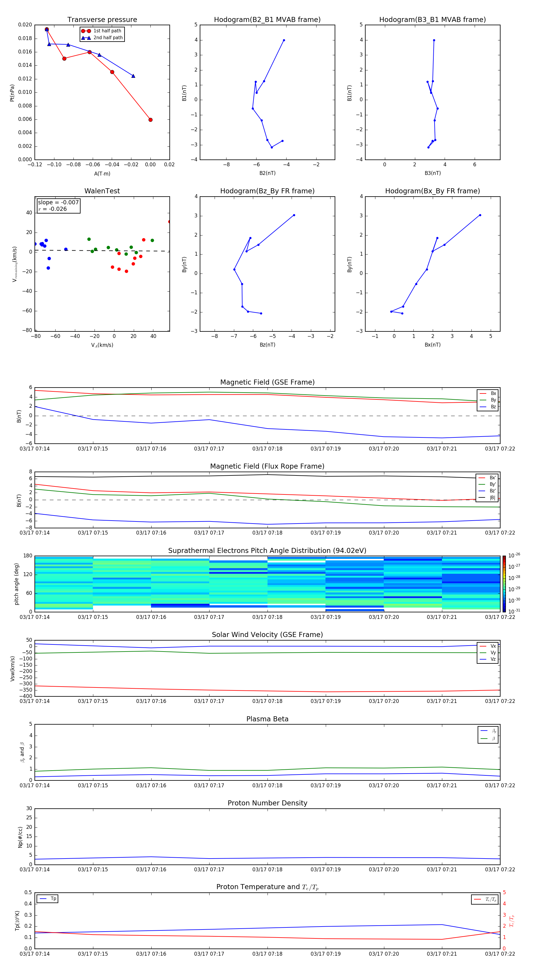Click the Magnetic Field (GSE Frame) title
This screenshot has width=535, height=980.
pyautogui.click(x=267, y=382)
